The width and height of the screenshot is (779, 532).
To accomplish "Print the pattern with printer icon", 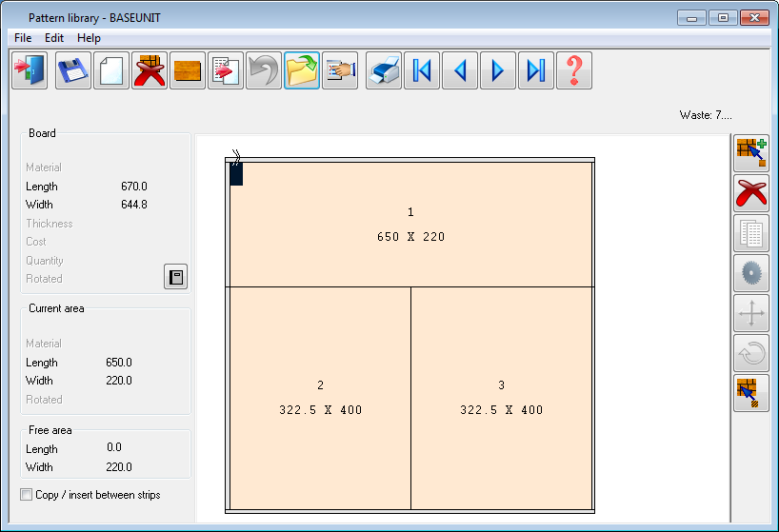I will pos(384,70).
